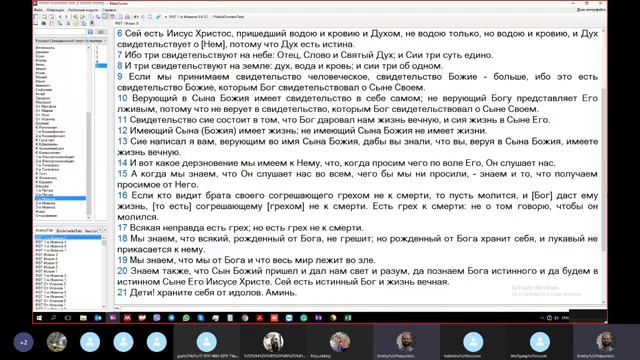
Task: Open File Explorer from taskbar
Action: [83, 318]
